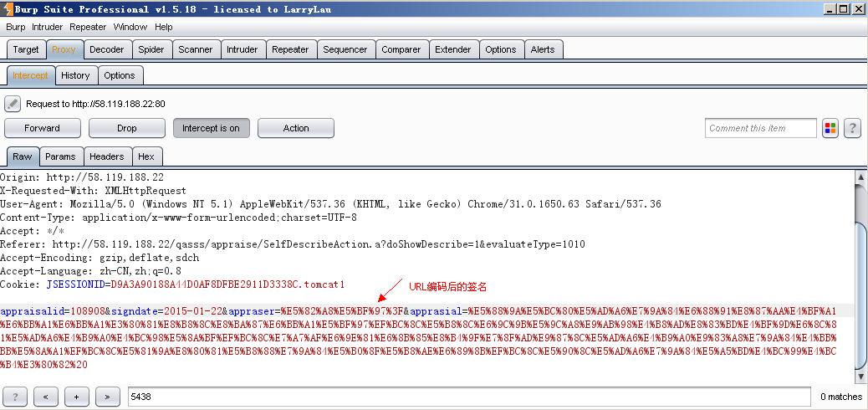This screenshot has width=868, height=410.
Task: Open the main Options tab
Action: click(x=500, y=49)
